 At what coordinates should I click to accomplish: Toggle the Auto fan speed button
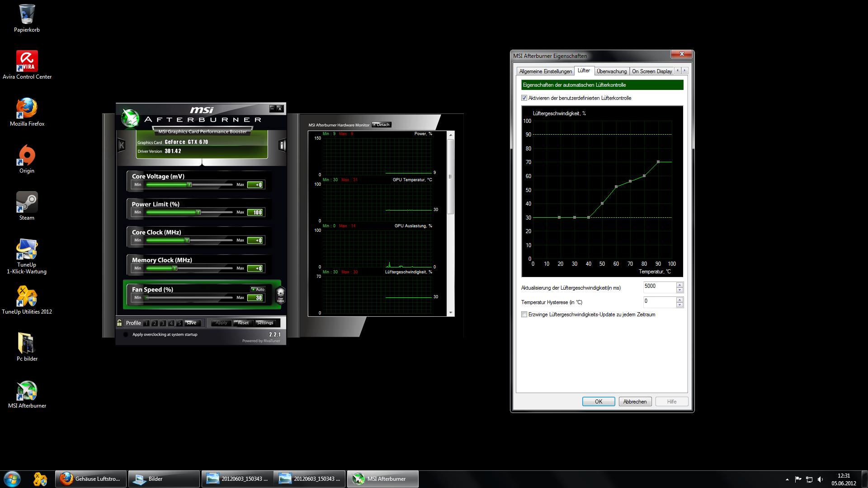coord(259,289)
